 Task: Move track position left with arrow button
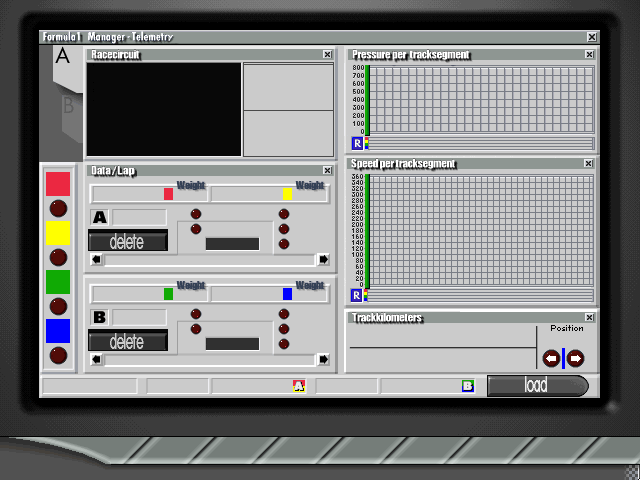click(x=551, y=359)
